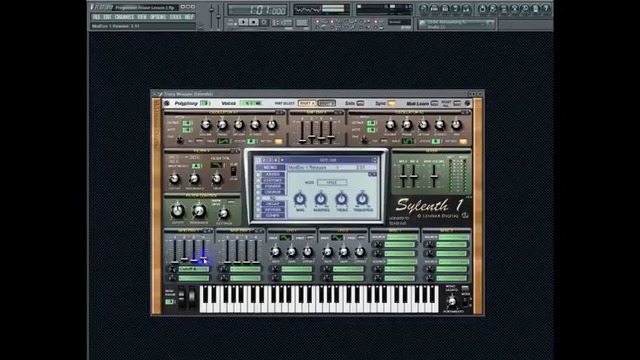The height and width of the screenshot is (360, 640).
Task: Open Oscillator A1 Wave selector
Action: click(x=223, y=141)
